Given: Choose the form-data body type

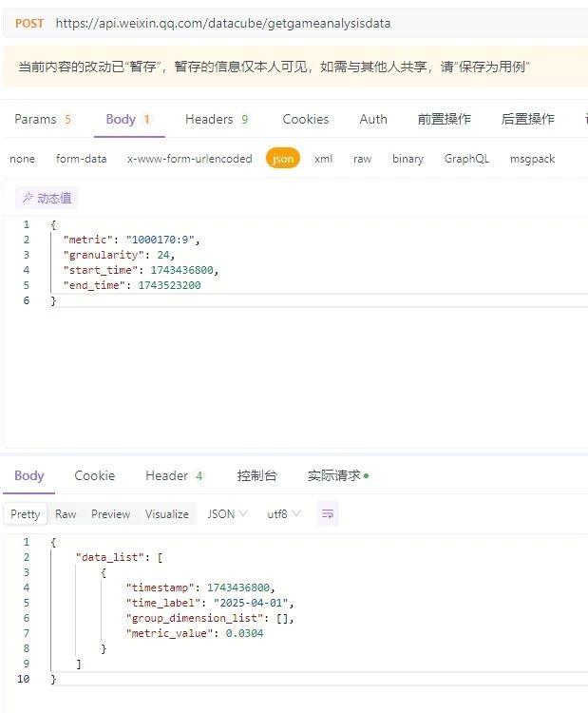Looking at the screenshot, I should pos(82,159).
